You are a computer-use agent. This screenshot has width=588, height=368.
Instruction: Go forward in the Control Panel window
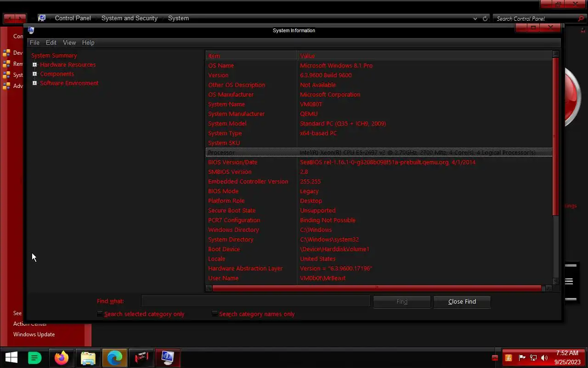click(20, 18)
